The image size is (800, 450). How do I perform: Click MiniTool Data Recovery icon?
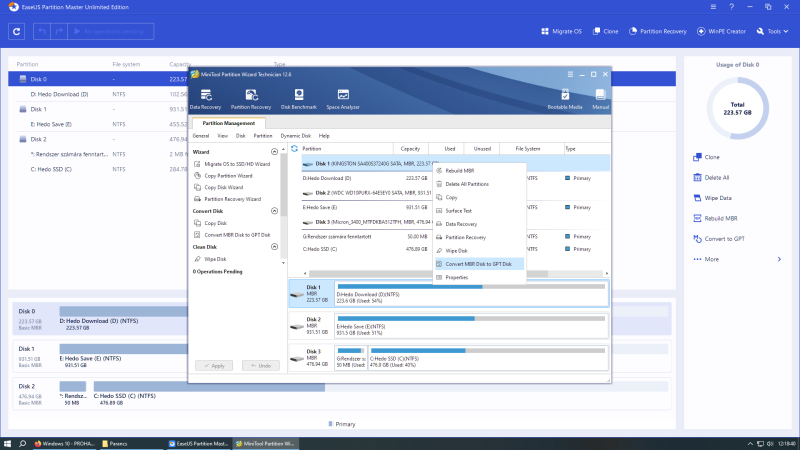(x=206, y=99)
